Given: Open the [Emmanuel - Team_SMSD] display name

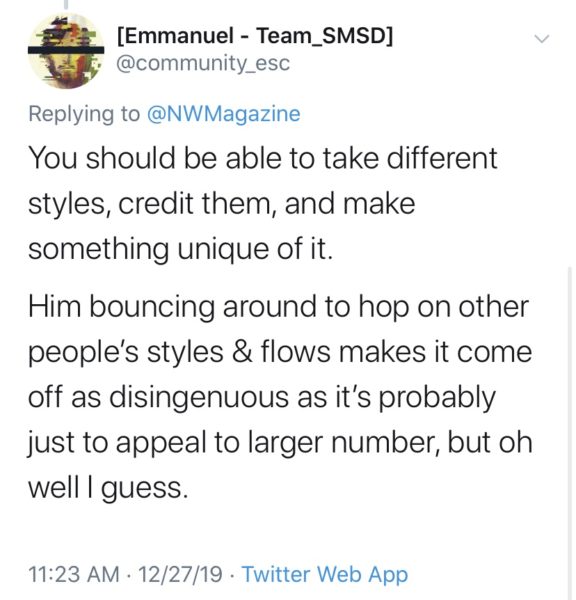Looking at the screenshot, I should 255,36.
